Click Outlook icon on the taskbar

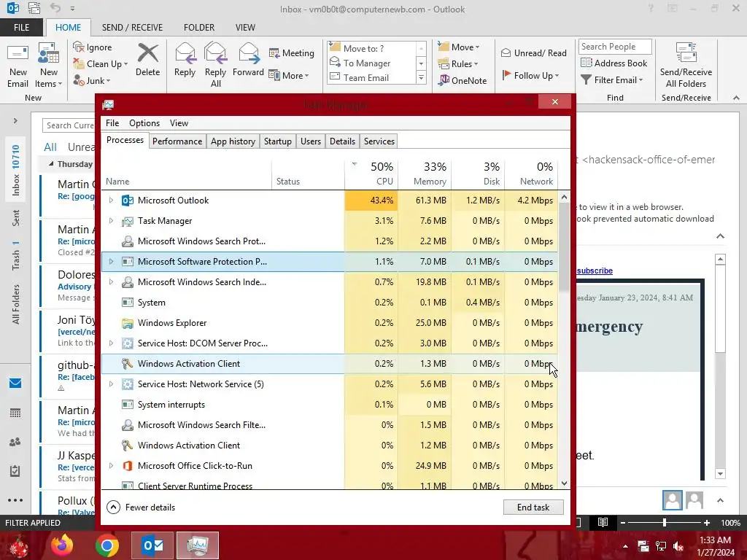point(152,545)
